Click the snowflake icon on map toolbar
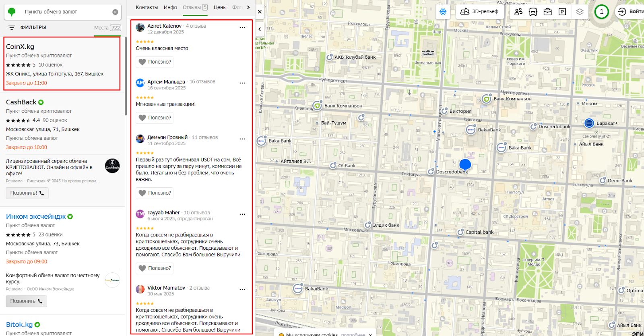The width and height of the screenshot is (644, 336). [x=443, y=12]
